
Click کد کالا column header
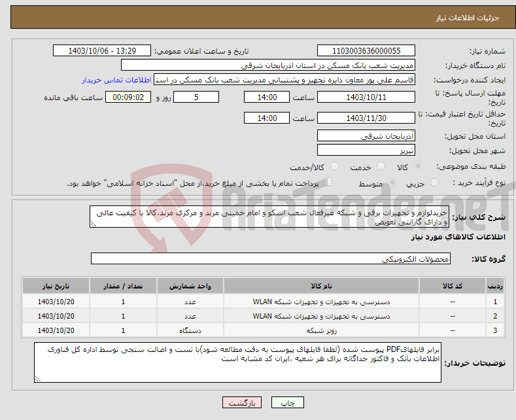453,286
